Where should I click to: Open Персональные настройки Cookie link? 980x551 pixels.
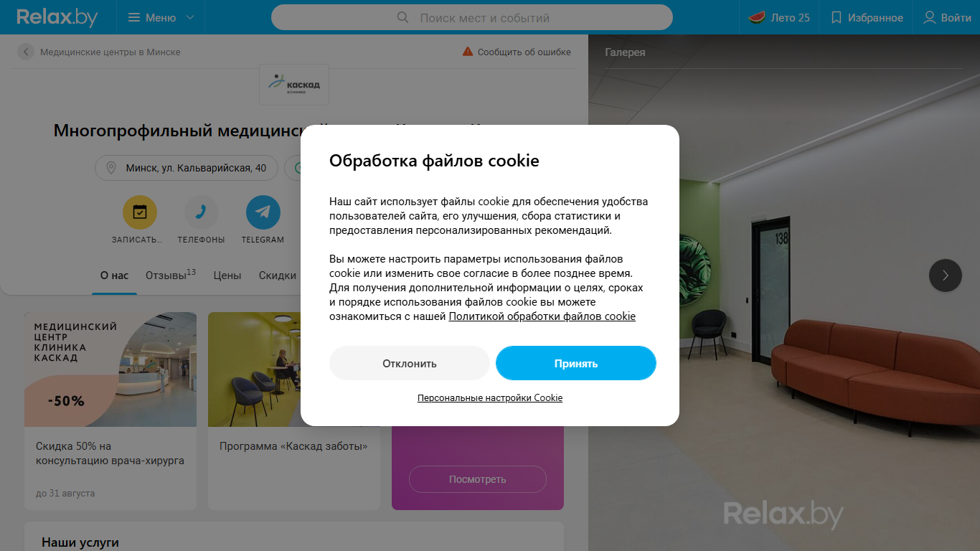coord(490,397)
